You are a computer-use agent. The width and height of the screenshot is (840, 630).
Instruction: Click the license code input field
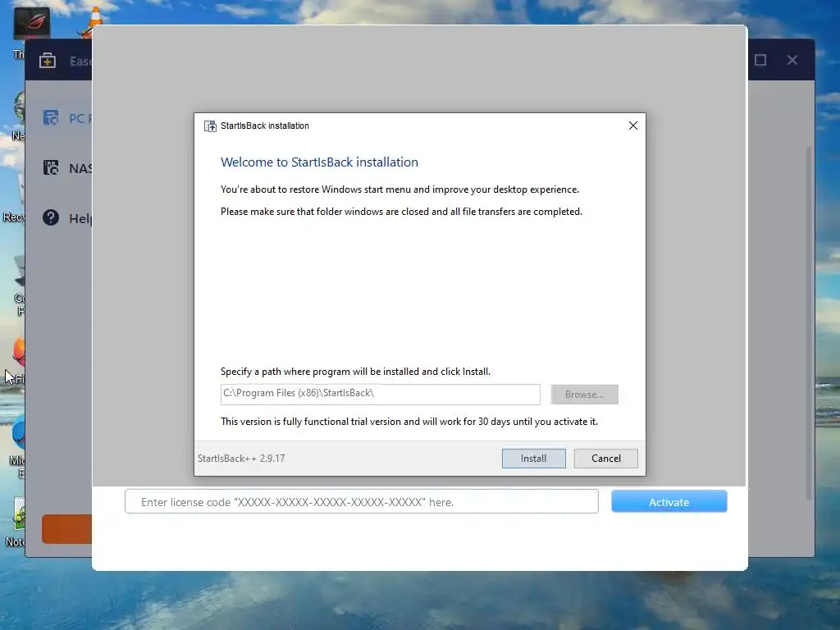(x=362, y=501)
